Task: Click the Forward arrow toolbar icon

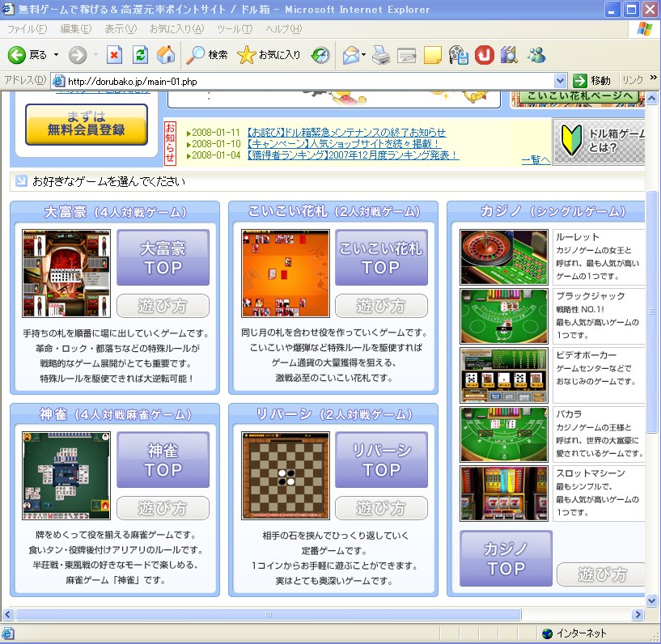Action: point(78,55)
